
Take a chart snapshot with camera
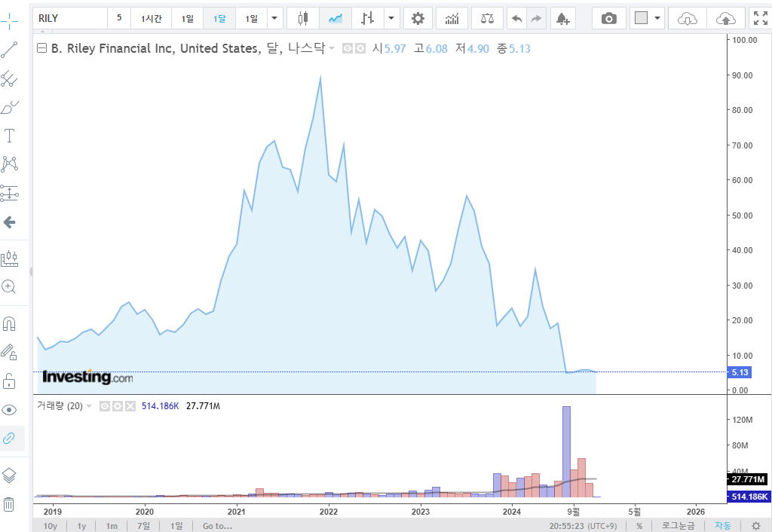click(609, 19)
